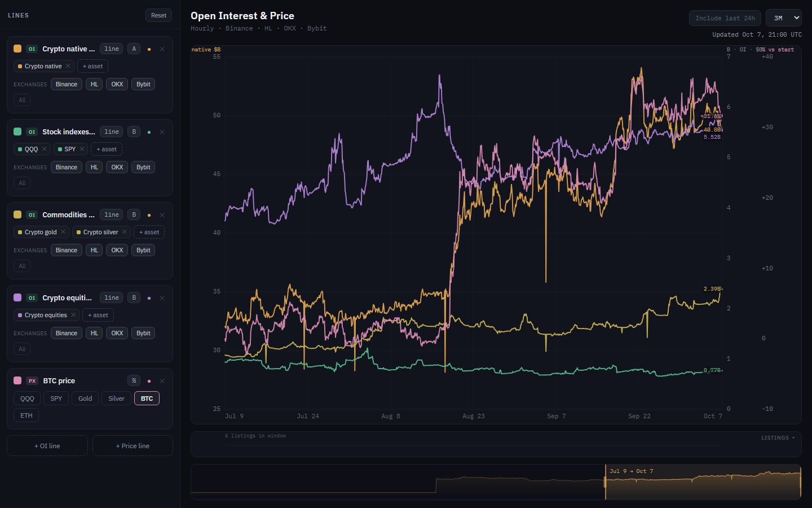Click the dot indicator on BTC price card
The height and width of the screenshot is (508, 812).
(x=149, y=381)
